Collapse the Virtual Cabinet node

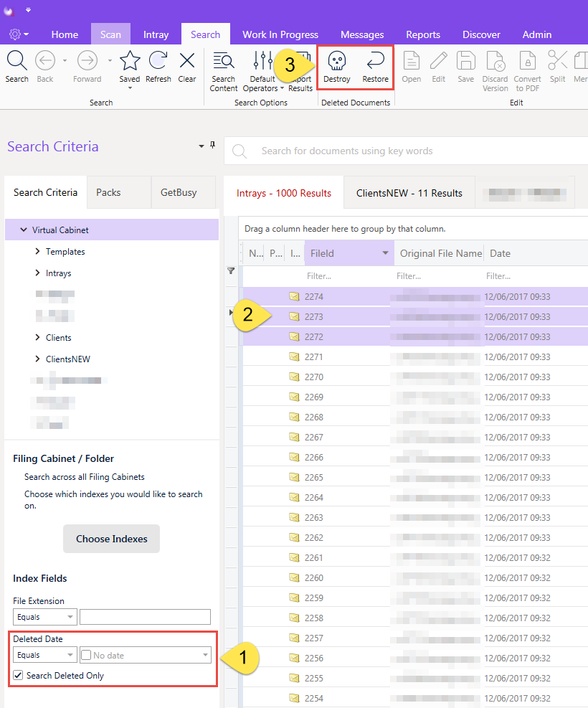24,230
